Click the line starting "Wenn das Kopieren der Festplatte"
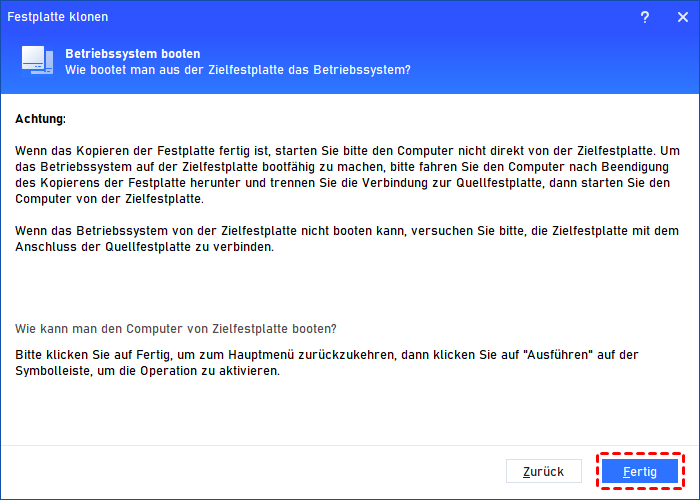The height and width of the screenshot is (500, 700). tap(340, 149)
